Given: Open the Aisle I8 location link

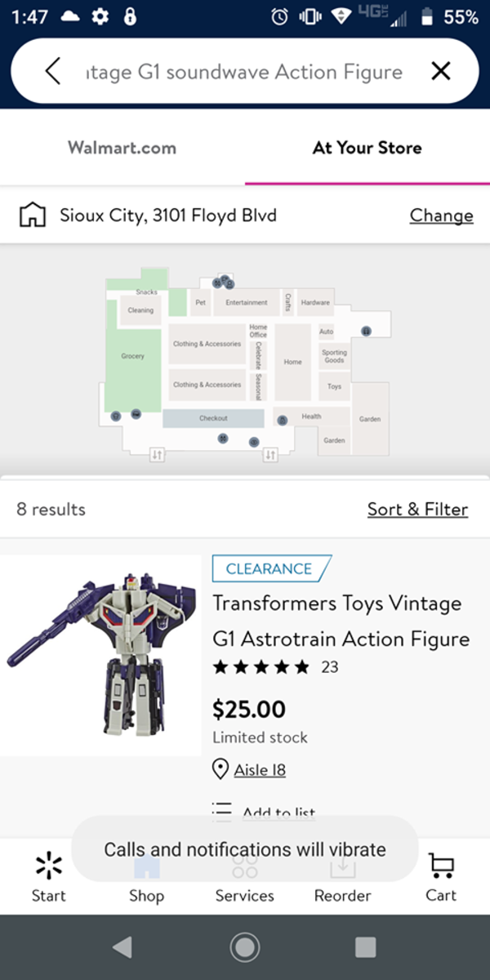Looking at the screenshot, I should click(260, 769).
